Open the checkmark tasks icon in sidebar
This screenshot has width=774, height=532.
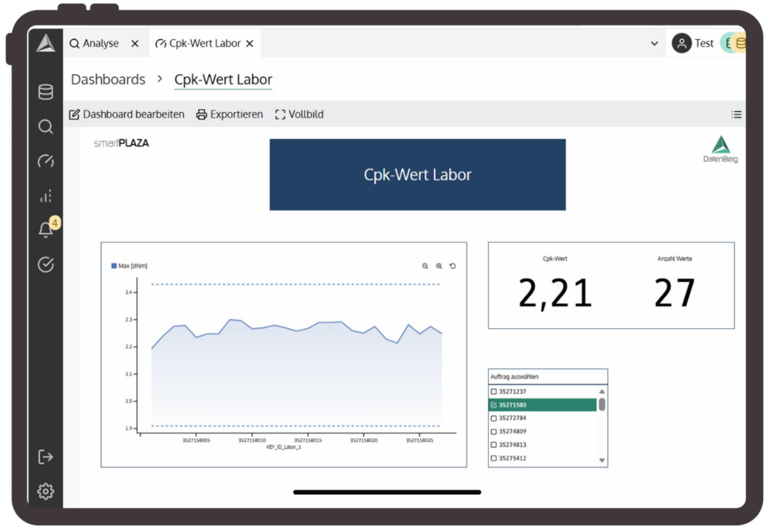point(46,264)
